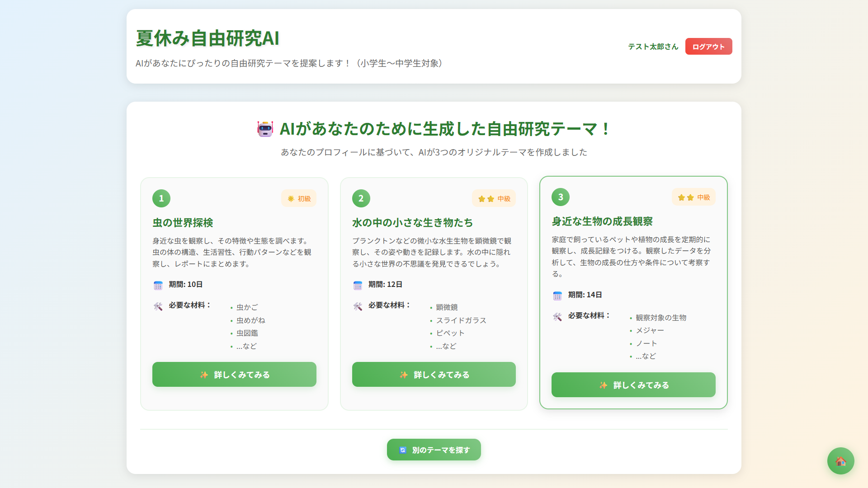Click material item メジャー
This screenshot has height=488, width=868.
point(650,330)
